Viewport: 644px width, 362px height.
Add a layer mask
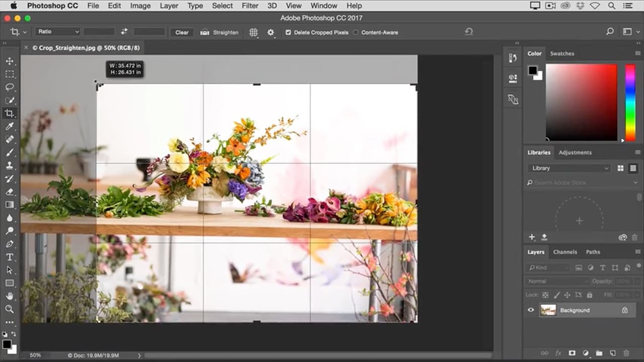pos(572,353)
